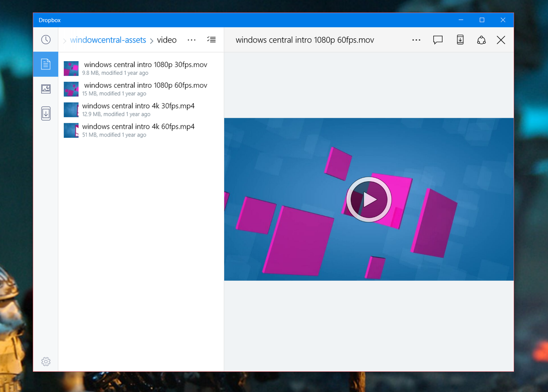Select the Files section in the sidebar

click(46, 64)
